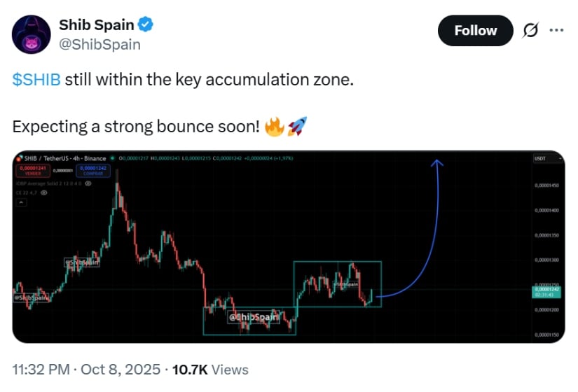Click the Shib Spain display name
Screen dimensions: 578x392
pos(97,26)
